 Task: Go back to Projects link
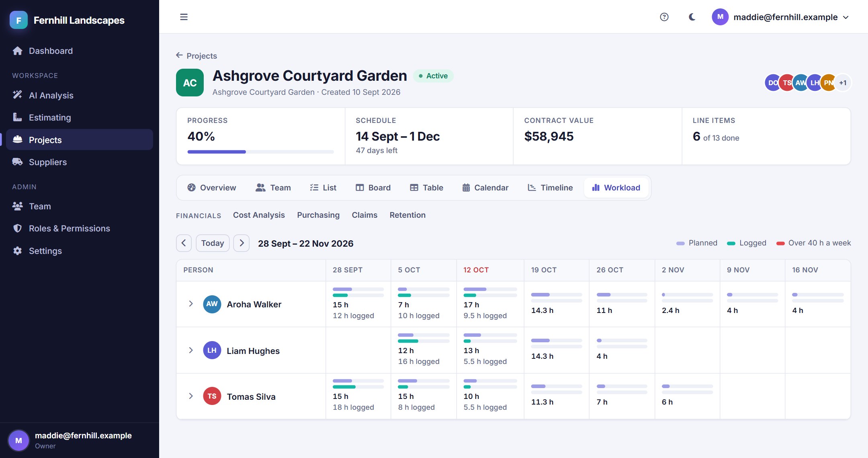197,55
